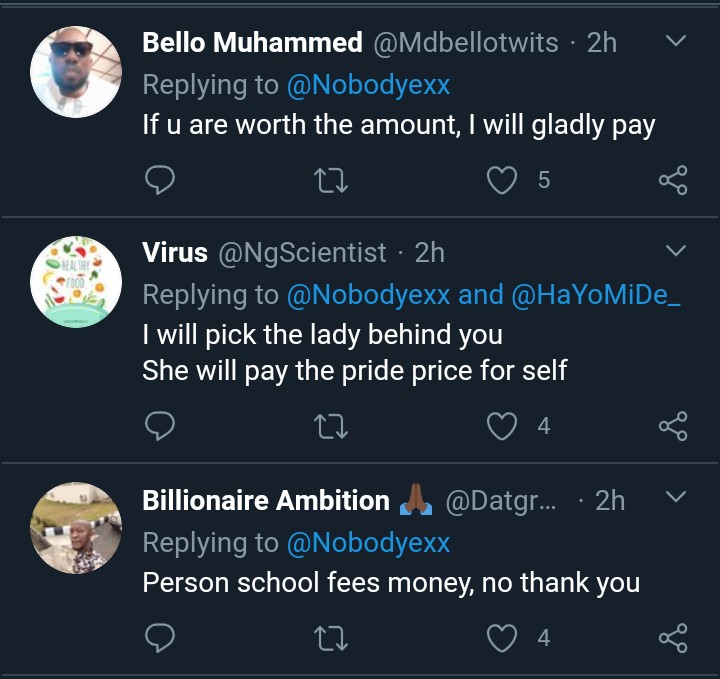Open options chevron on Bello Muhammed's tweet

(676, 42)
